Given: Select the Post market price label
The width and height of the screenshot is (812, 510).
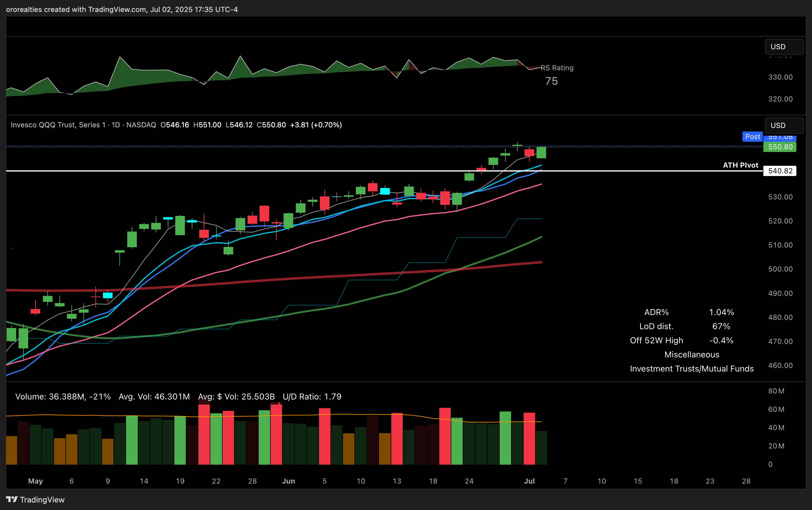Looking at the screenshot, I should [752, 137].
